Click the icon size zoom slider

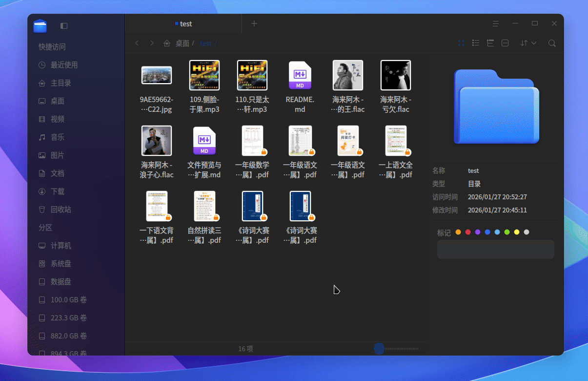(x=396, y=348)
